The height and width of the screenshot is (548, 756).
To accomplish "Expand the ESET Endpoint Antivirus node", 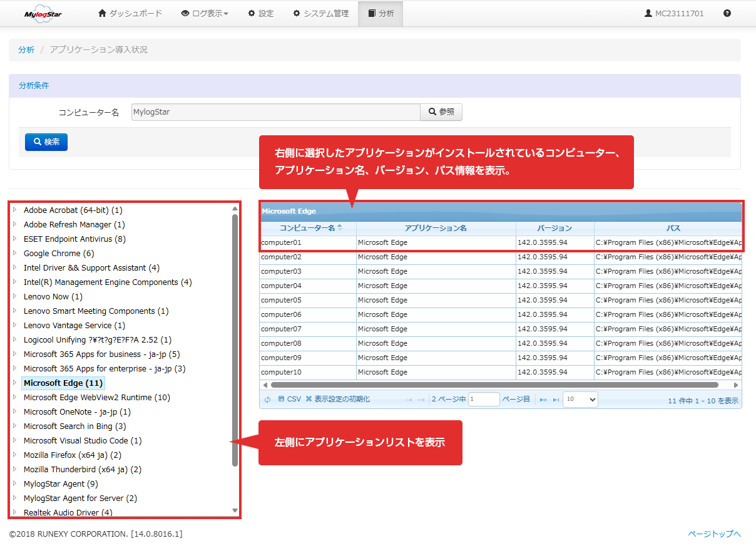I will (14, 239).
